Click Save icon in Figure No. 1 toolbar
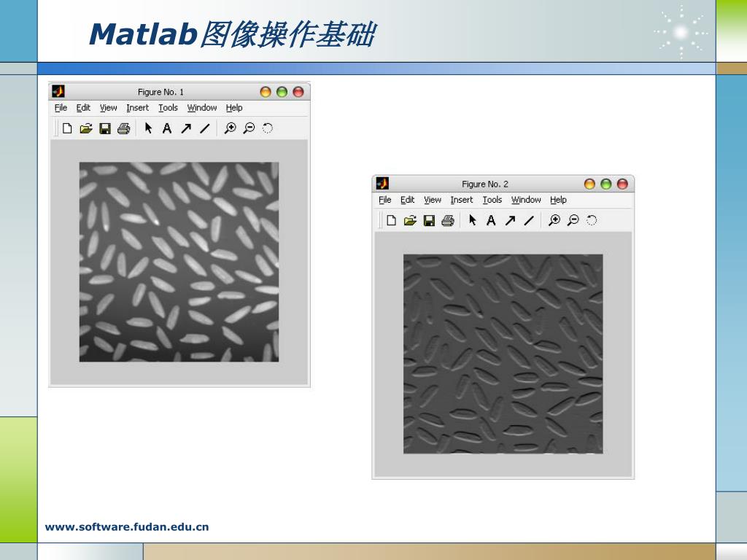The height and width of the screenshot is (560, 747). (x=105, y=128)
